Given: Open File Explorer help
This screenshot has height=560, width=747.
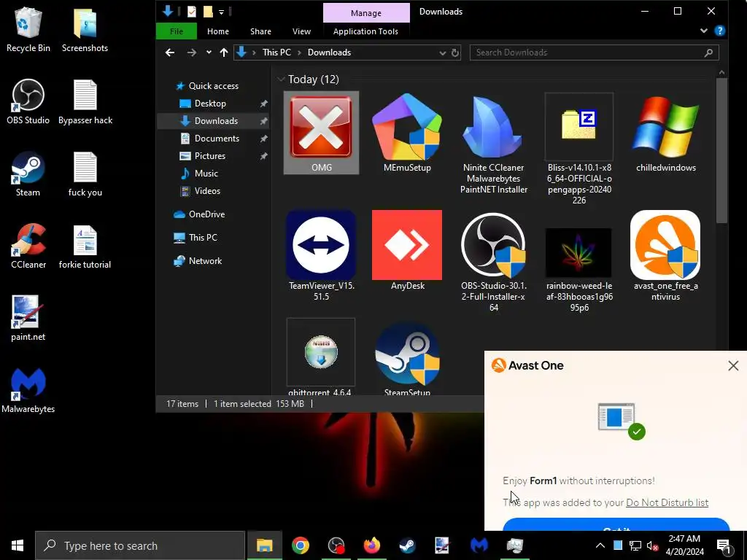Looking at the screenshot, I should 720,31.
